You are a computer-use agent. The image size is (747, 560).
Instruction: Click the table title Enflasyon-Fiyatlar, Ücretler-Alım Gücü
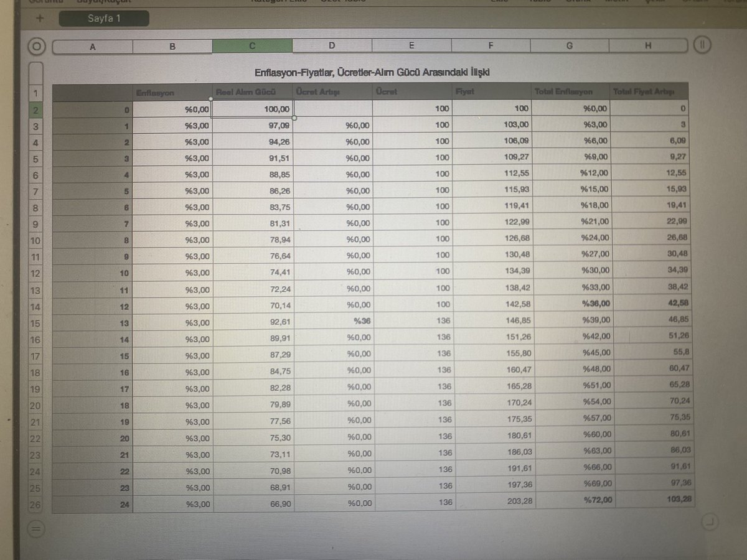(x=372, y=73)
